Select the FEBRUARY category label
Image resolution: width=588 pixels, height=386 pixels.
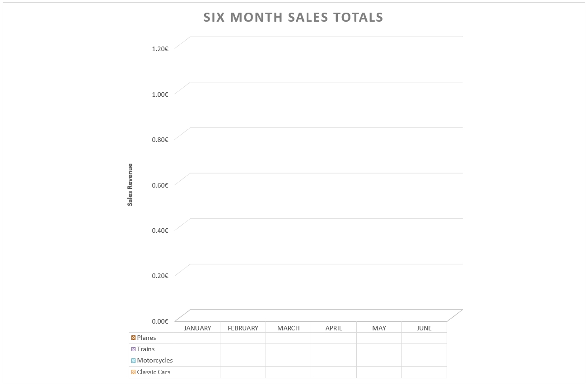[243, 328]
